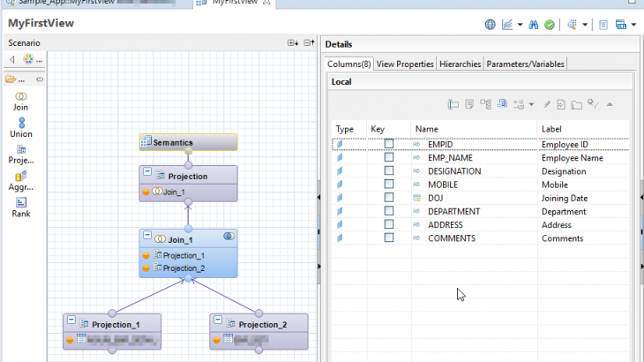
Task: Select the Join node tool in palette
Action: tap(20, 100)
